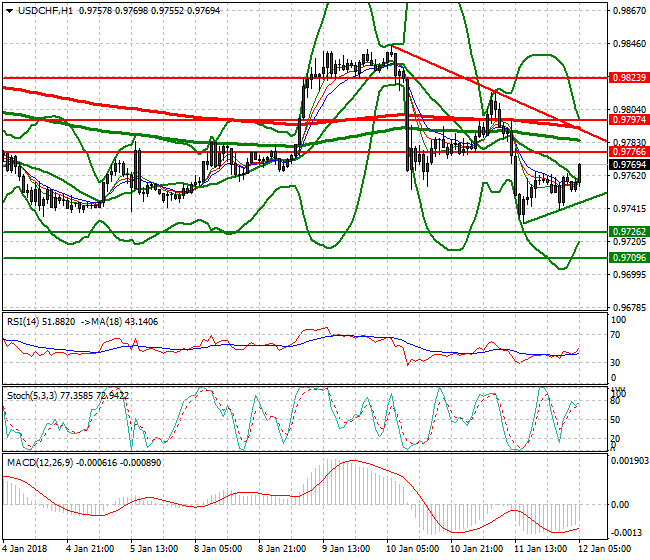Click the RSI scale value 30
Viewport: 650px width, 560px height.
click(615, 363)
